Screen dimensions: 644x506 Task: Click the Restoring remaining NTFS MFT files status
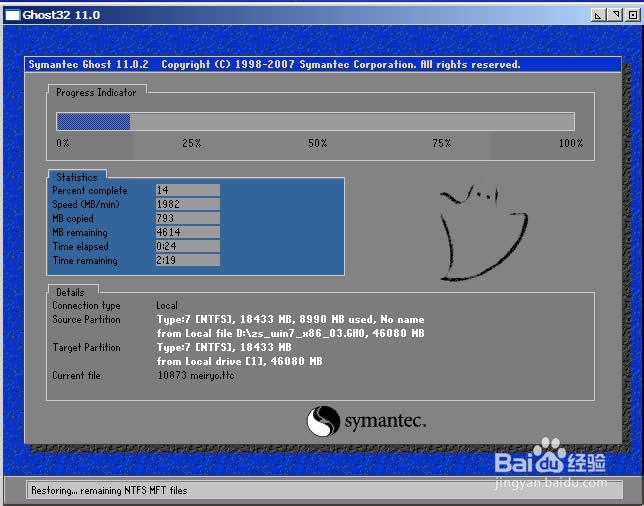point(109,490)
